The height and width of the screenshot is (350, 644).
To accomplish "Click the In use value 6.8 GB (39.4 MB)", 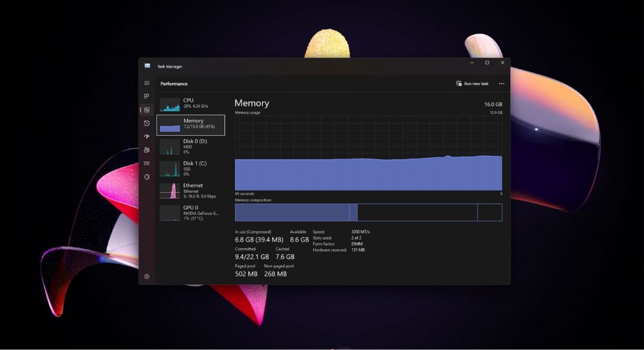I will (x=259, y=239).
